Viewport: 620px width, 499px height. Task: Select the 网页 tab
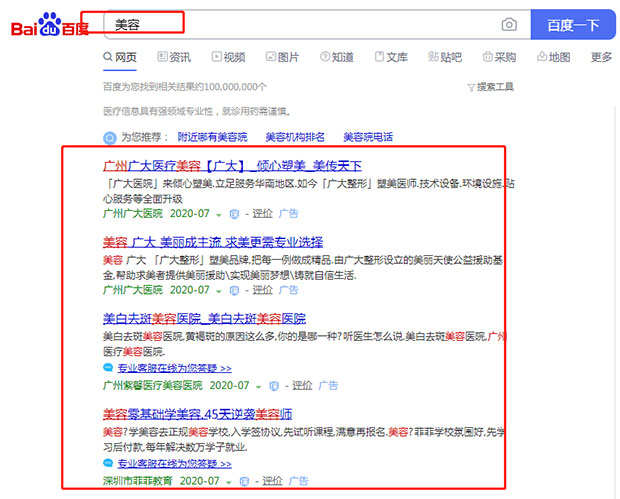(120, 57)
